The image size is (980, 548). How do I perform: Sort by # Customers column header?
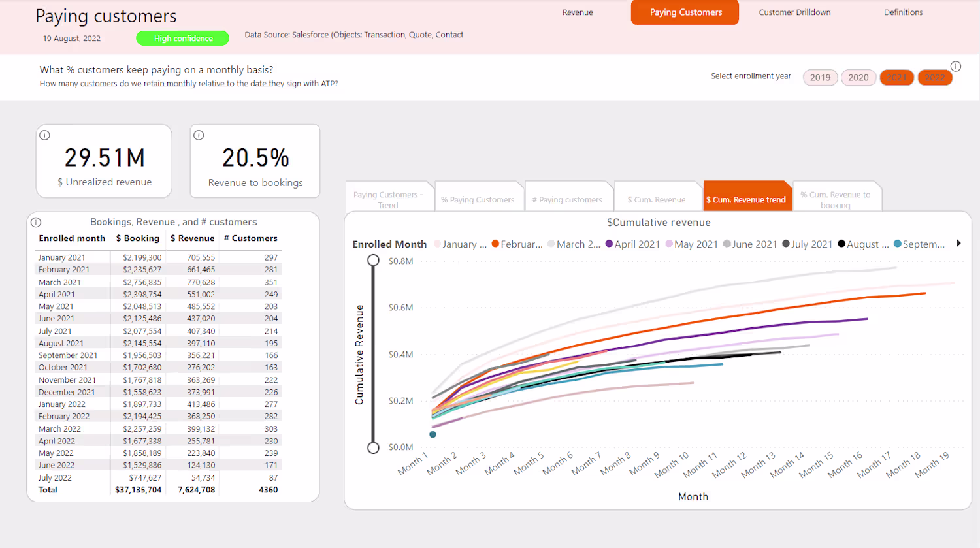click(251, 238)
